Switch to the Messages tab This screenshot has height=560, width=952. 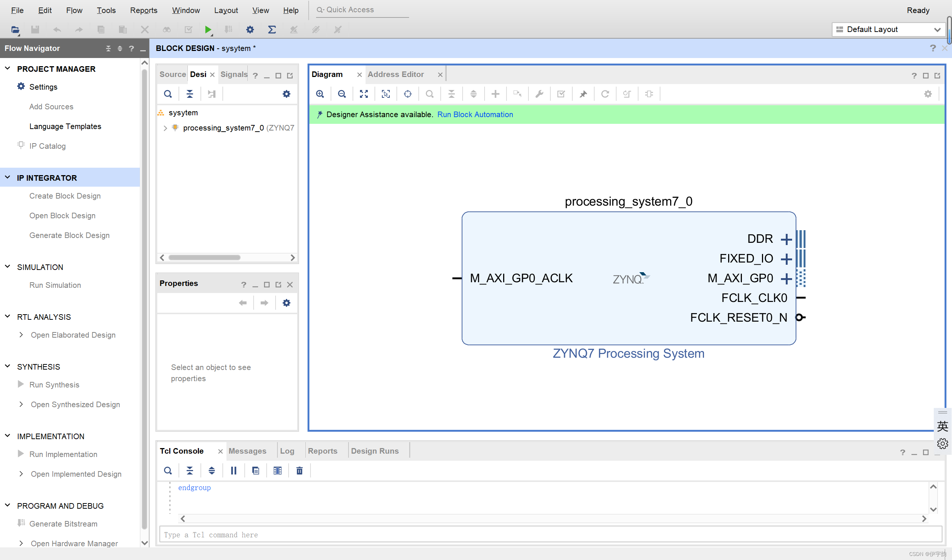(247, 451)
